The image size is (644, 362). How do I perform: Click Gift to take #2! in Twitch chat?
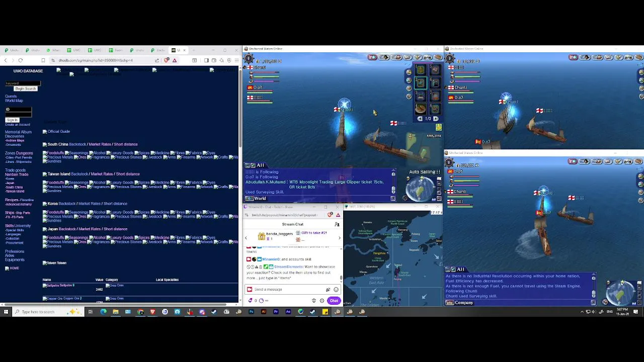(314, 233)
